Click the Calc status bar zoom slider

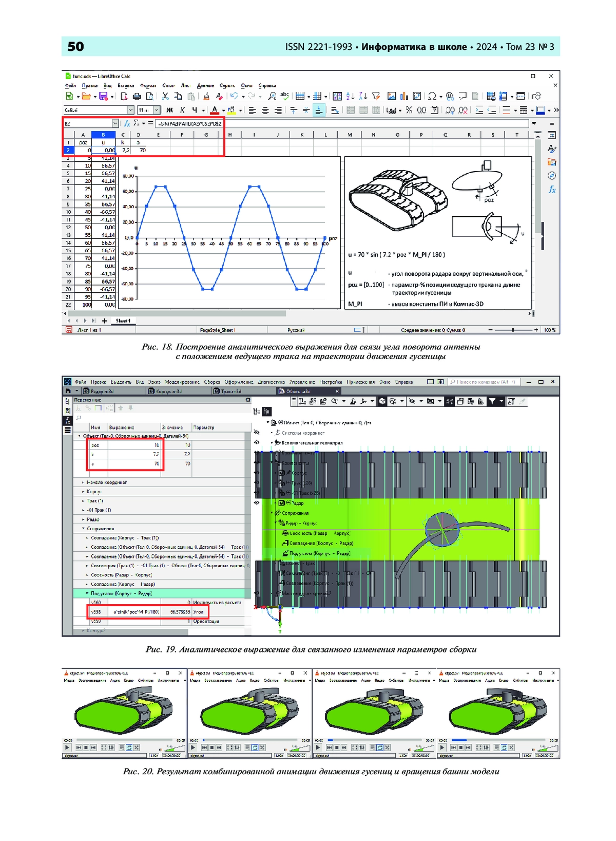(x=513, y=330)
